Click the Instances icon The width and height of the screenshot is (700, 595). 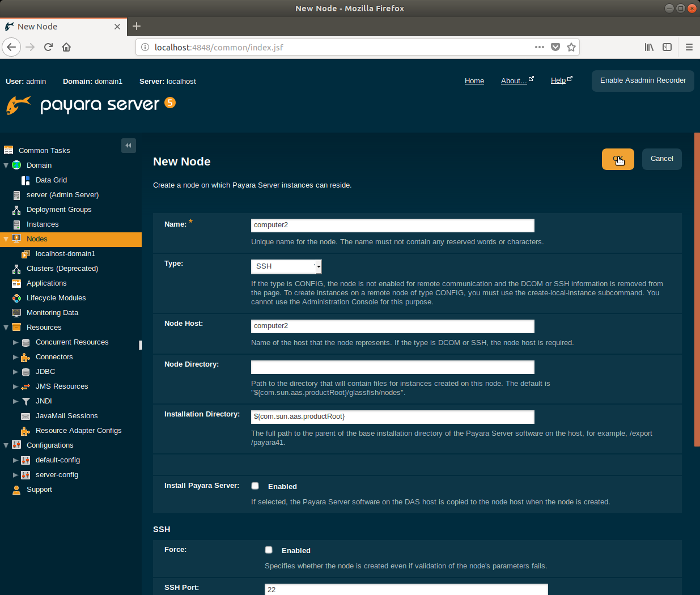tap(16, 224)
